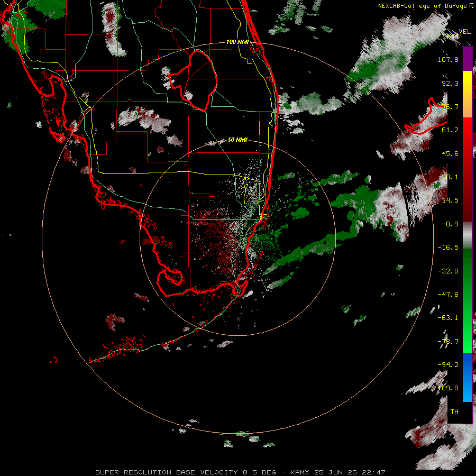Select the 100 NMI range ring label
476x476 pixels.
(237, 42)
